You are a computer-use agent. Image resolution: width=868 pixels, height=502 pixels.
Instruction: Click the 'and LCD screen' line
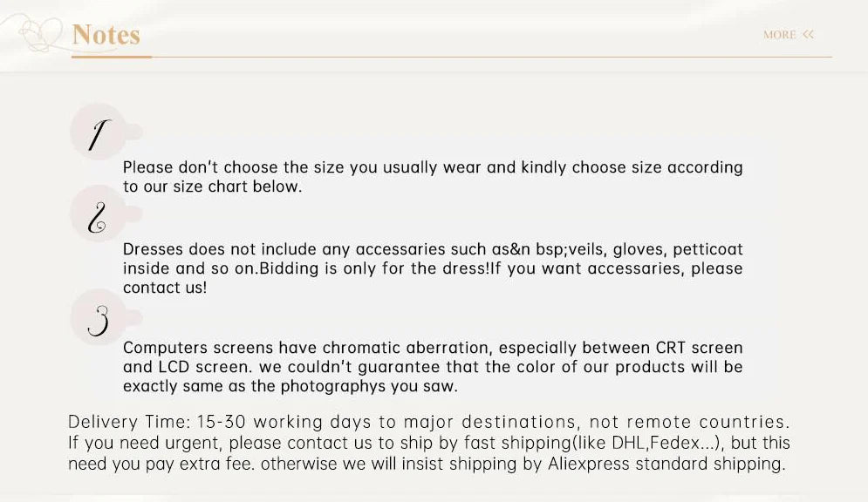point(433,367)
